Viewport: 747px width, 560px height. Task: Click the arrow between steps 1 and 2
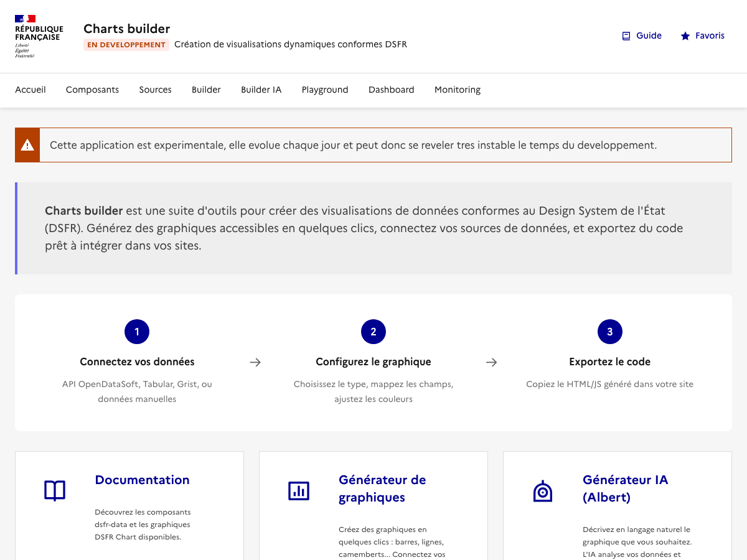pyautogui.click(x=255, y=362)
